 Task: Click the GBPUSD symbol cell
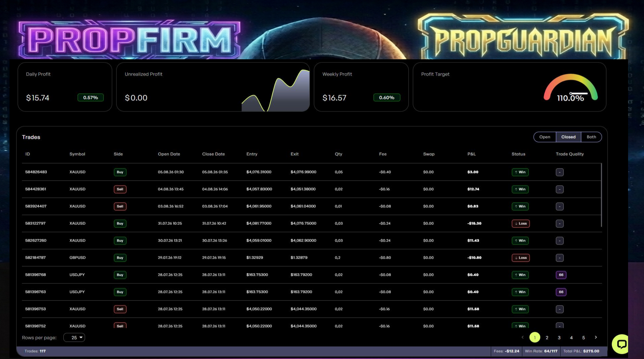coord(78,258)
